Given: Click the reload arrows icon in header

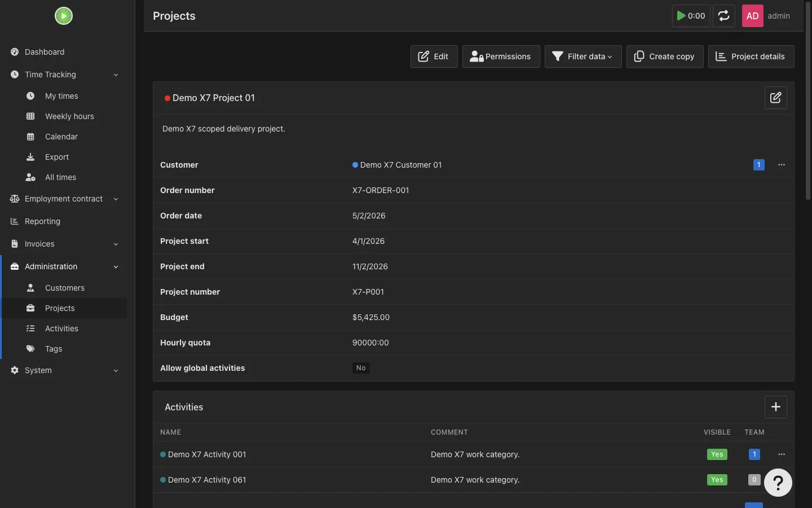Looking at the screenshot, I should point(724,16).
